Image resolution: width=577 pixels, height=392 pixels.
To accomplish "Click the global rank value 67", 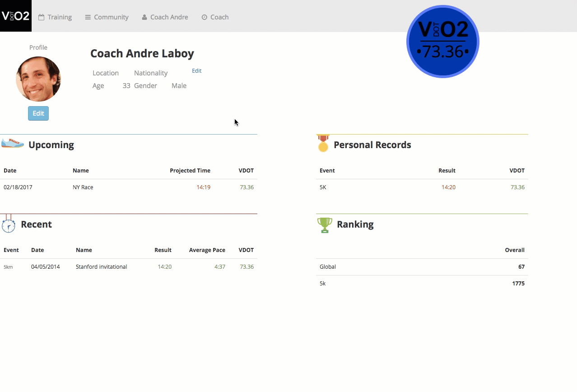I will [521, 266].
